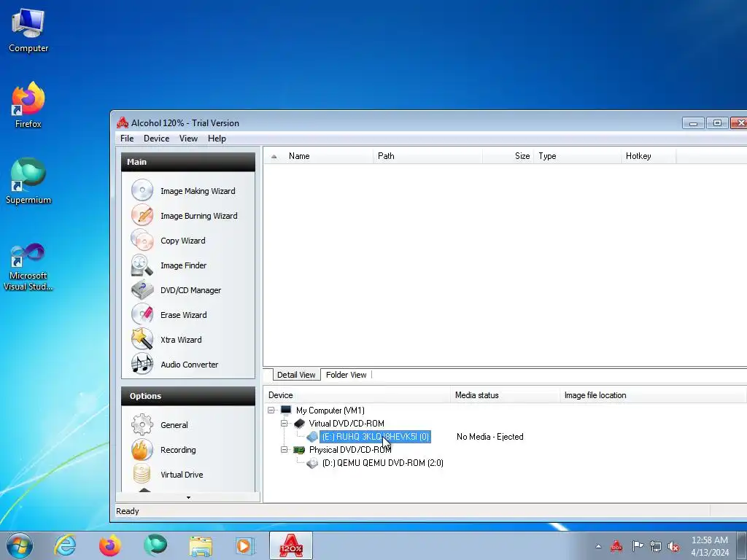Open the Image Making Wizard icon
Screen dimensions: 747x560
(x=142, y=190)
